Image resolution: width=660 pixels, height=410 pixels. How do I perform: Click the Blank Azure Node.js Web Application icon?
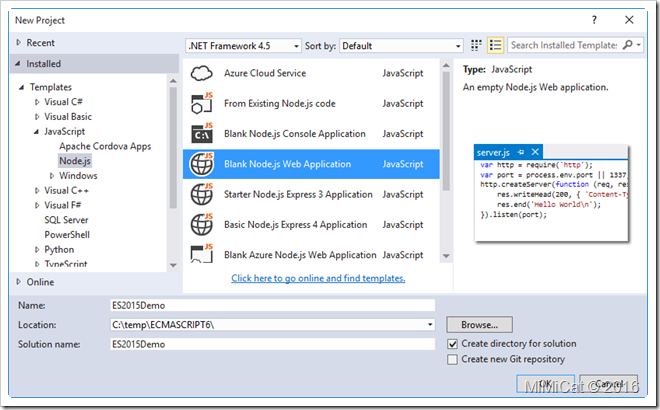tap(201, 253)
